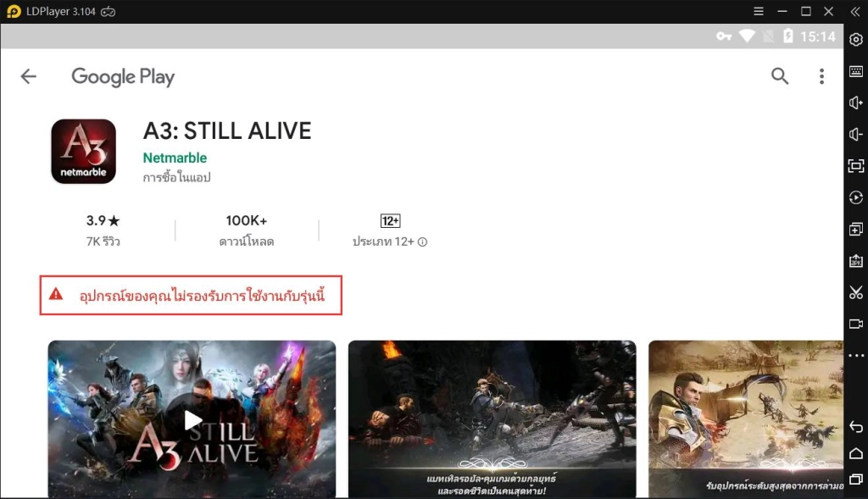Click the LDPlayer logo icon

[14, 11]
